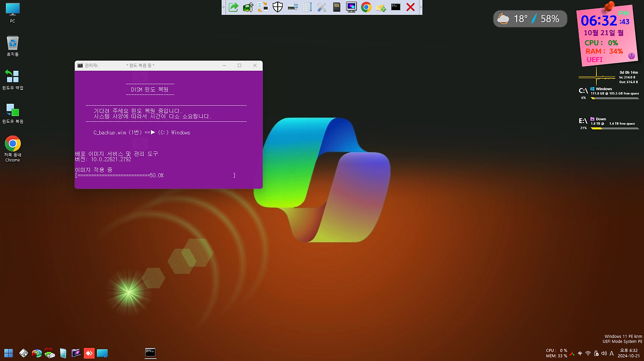This screenshot has width=644, height=361.
Task: Maximize the 원도 복원 중 console window
Action: click(x=239, y=65)
